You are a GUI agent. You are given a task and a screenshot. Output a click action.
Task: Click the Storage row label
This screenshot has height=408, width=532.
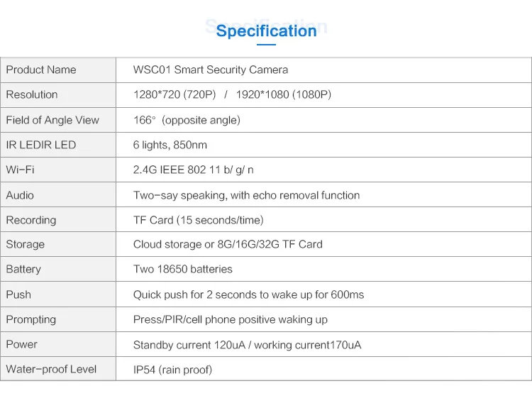click(x=26, y=244)
